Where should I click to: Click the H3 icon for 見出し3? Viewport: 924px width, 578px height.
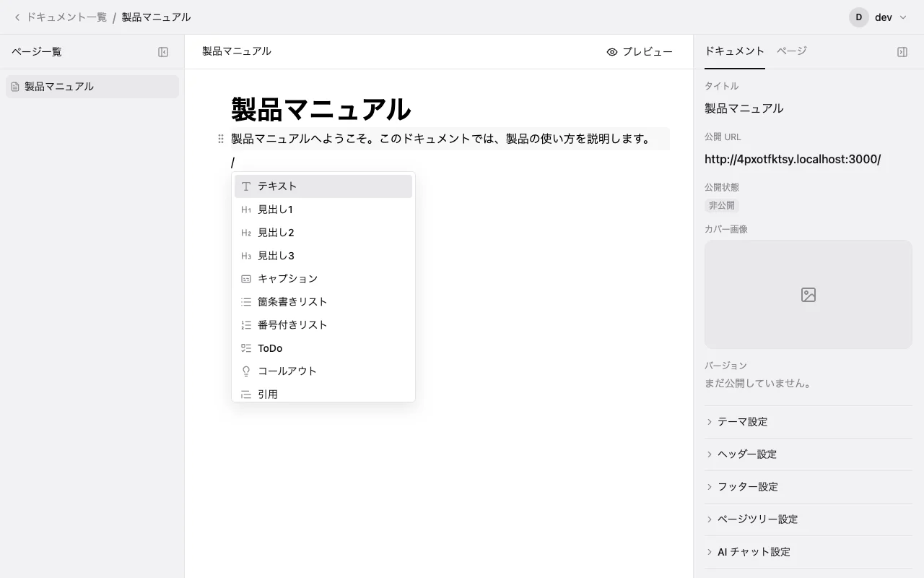[246, 256]
